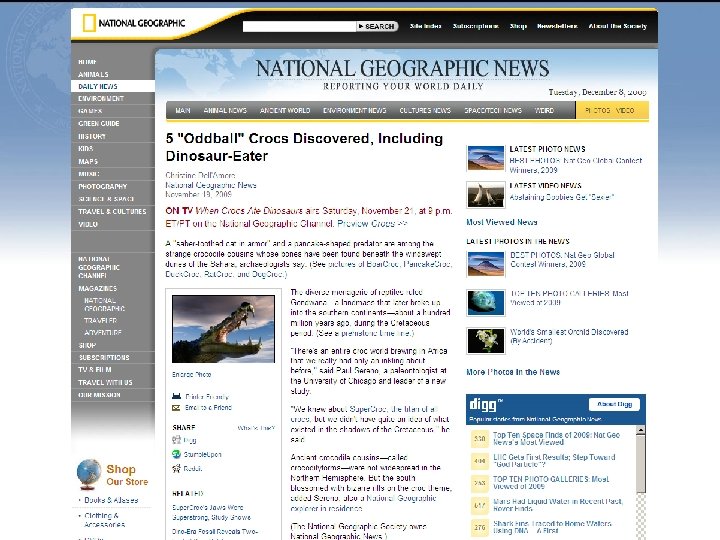Screen dimensions: 720x540
Task: Open Books & Atlases shop link
Action: 111,500
